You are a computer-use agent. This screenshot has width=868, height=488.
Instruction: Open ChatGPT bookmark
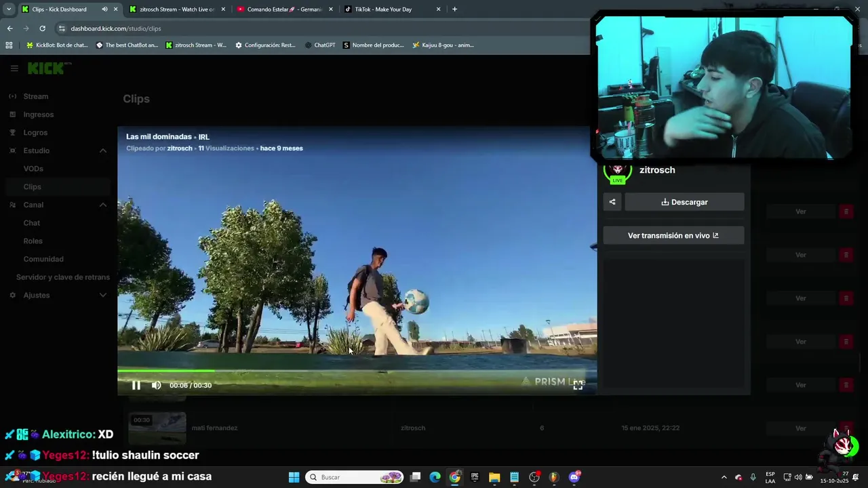pyautogui.click(x=320, y=45)
